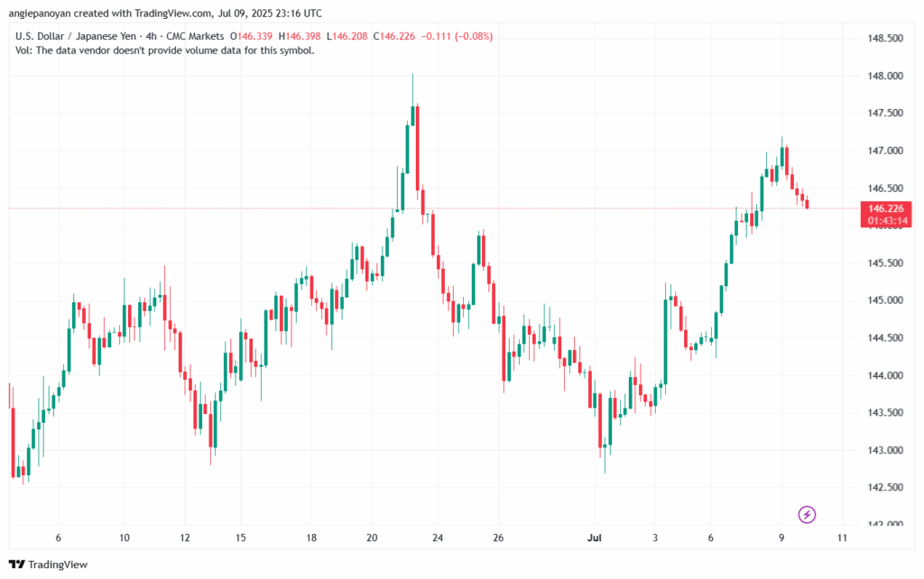
Task: Click the 145.000 price axis label
Action: click(885, 300)
